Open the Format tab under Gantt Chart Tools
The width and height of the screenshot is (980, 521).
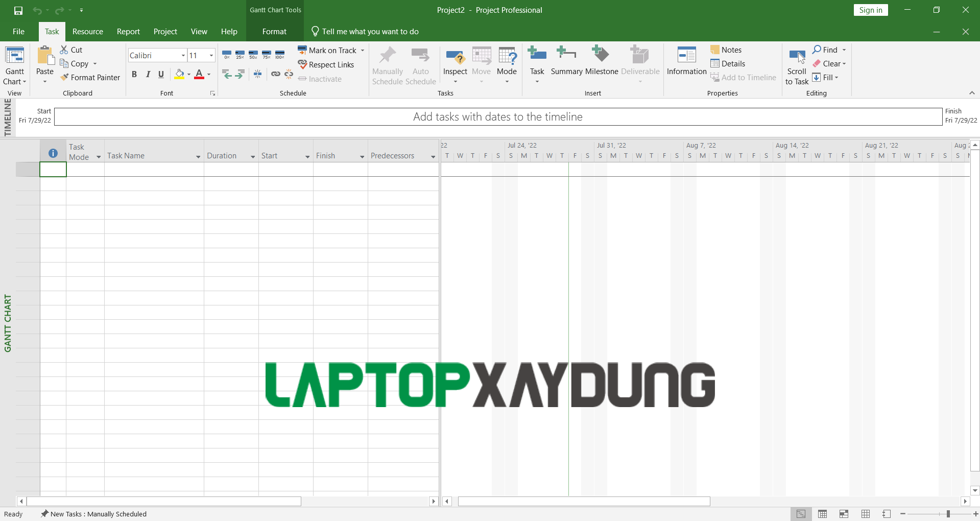click(x=274, y=31)
